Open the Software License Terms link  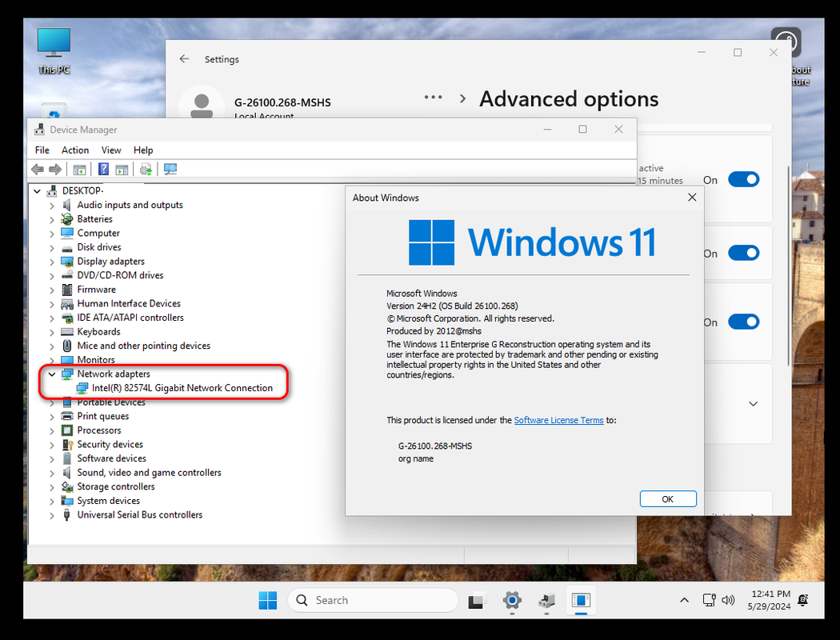[x=558, y=421]
